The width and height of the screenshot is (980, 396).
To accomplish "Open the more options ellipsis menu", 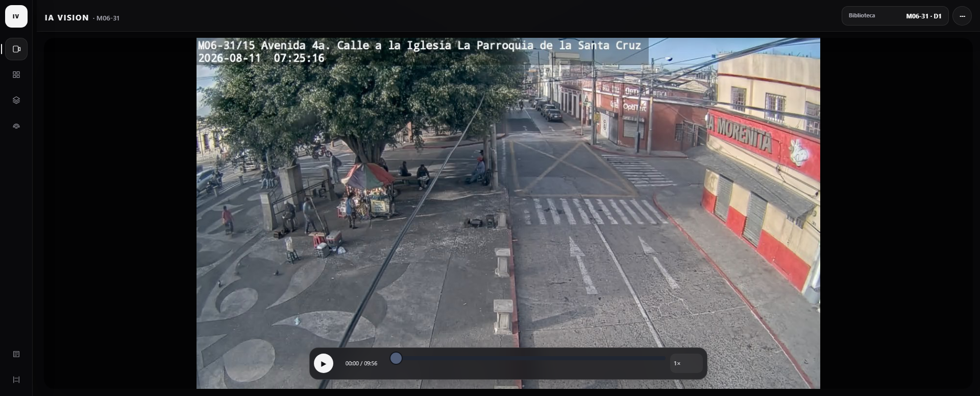I will 962,16.
